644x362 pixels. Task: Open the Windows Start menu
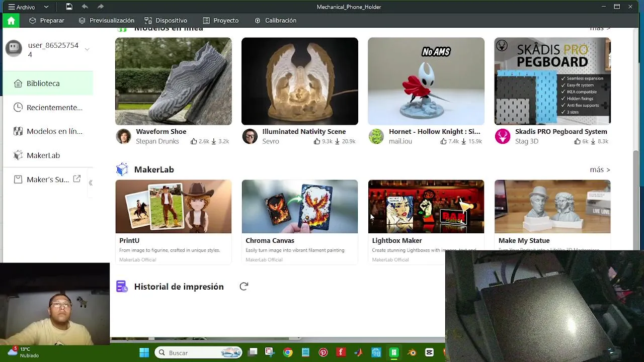click(x=144, y=352)
